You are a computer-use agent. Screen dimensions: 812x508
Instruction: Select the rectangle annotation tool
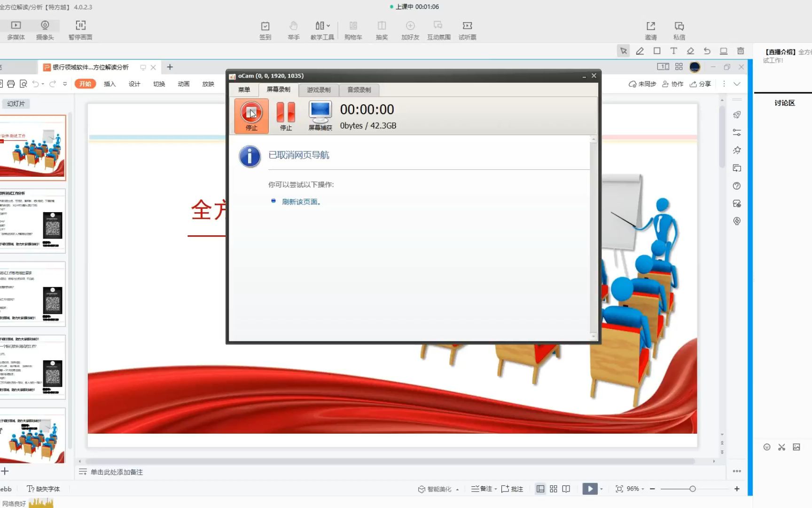coord(657,51)
